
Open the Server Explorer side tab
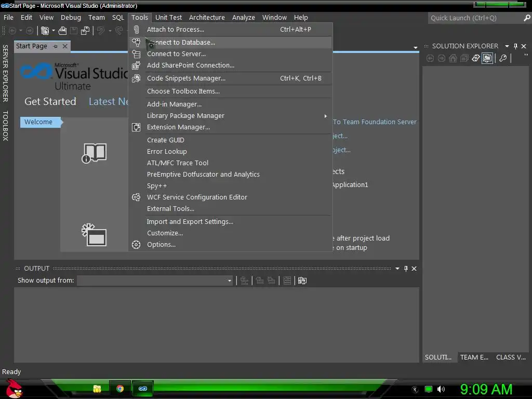[5, 73]
